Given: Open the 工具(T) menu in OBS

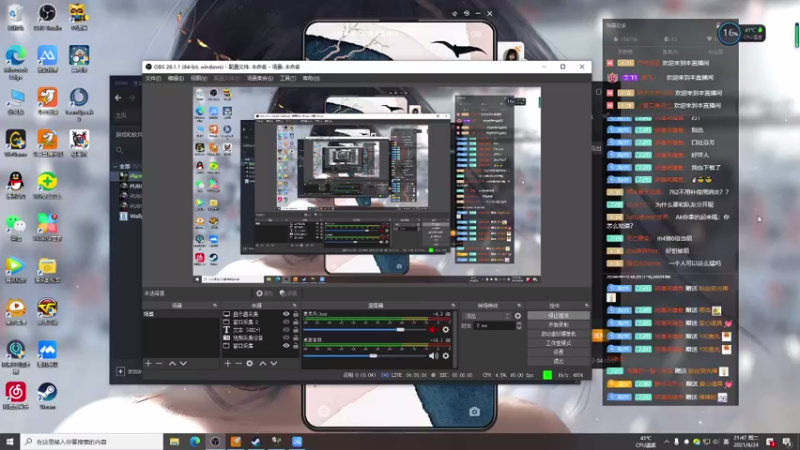Looking at the screenshot, I should click(x=288, y=79).
